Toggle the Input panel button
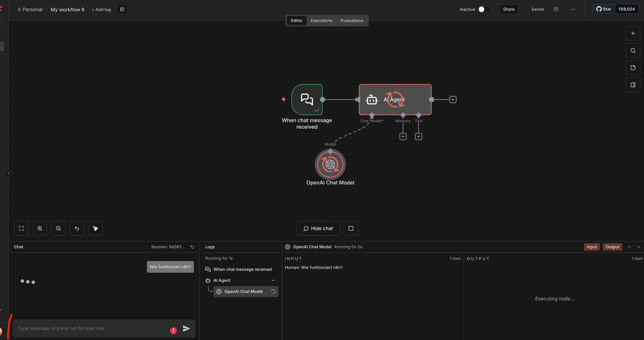644x340 pixels. (x=591, y=247)
